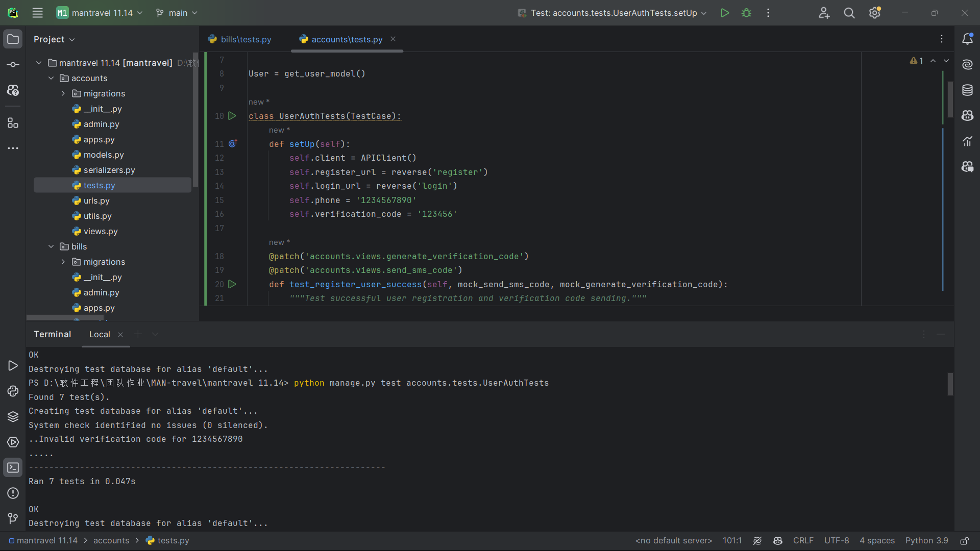Open the Commit tool window

pos(13,65)
